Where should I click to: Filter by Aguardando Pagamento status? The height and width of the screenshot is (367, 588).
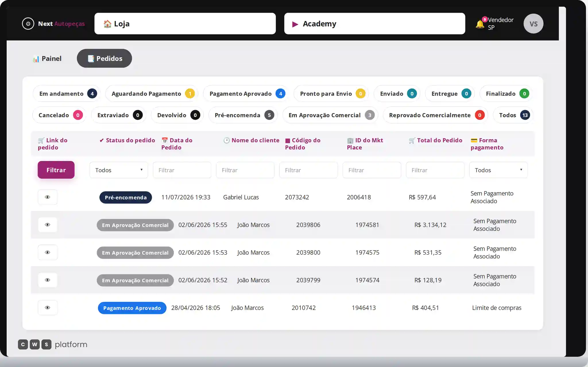click(x=152, y=94)
